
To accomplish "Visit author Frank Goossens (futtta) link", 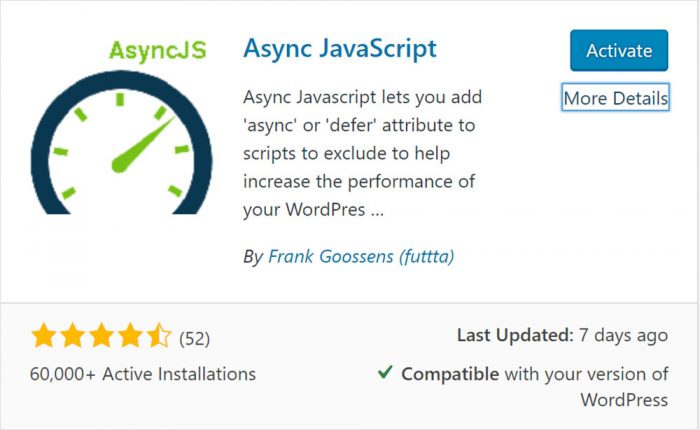I will (x=361, y=256).
